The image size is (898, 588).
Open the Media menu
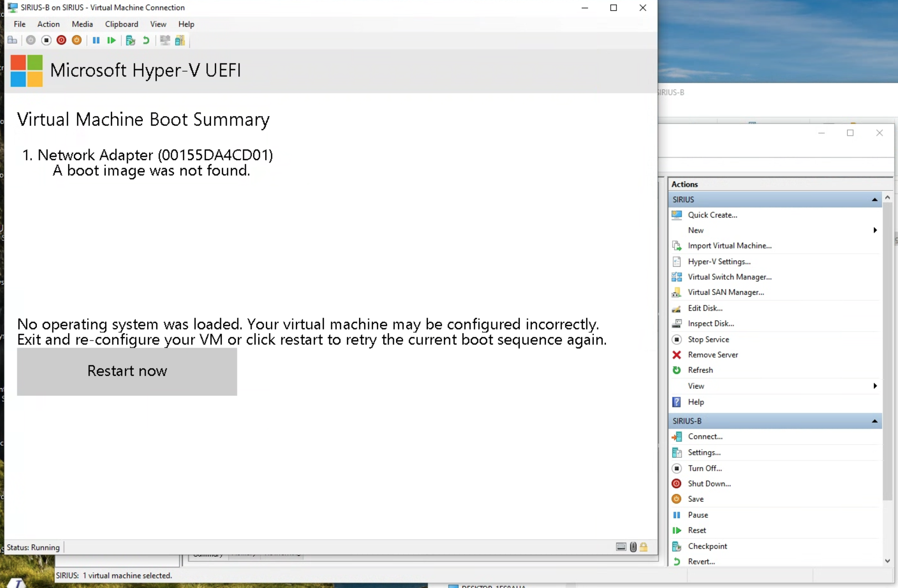click(82, 24)
